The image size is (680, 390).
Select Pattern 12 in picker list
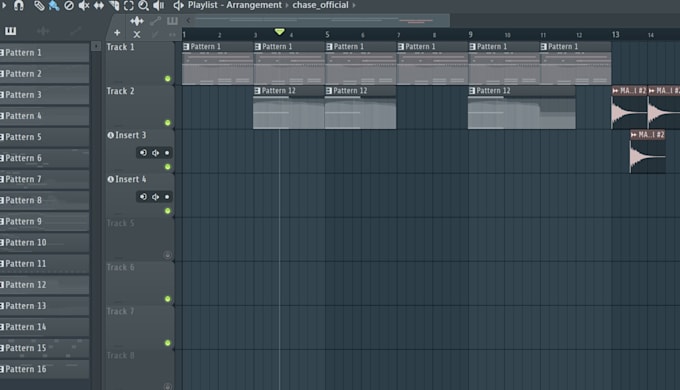pyautogui.click(x=45, y=285)
